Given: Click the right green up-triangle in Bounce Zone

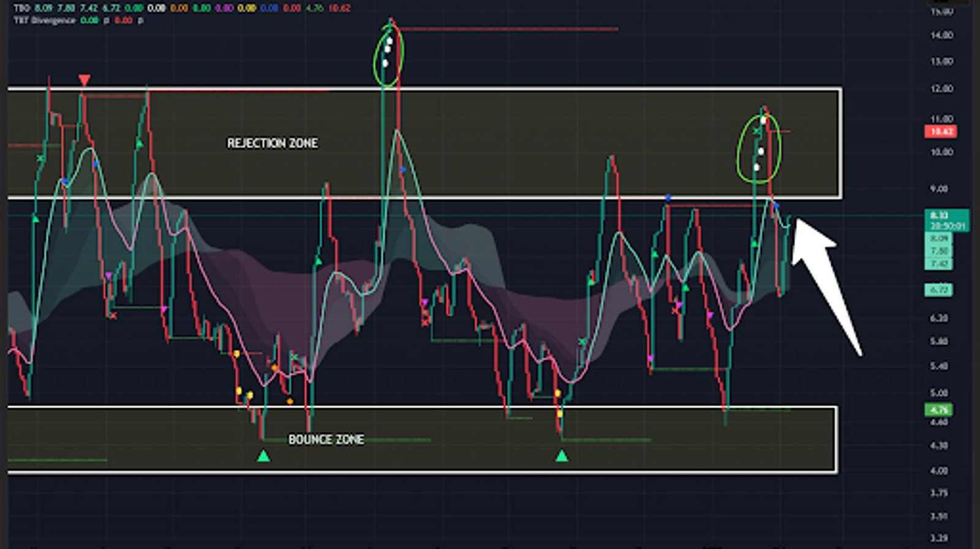Looking at the screenshot, I should [562, 455].
